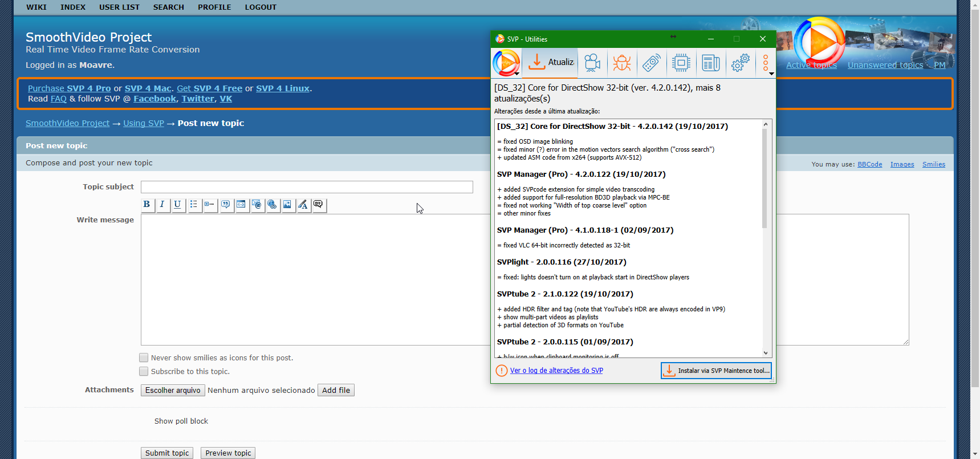Screen dimensions: 980x459
Task: Toggle the OFF speech bubble editor button
Action: [319, 205]
